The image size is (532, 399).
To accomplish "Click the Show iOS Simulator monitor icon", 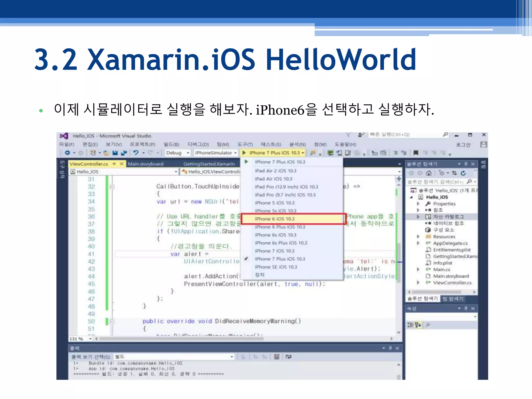I will 330,153.
